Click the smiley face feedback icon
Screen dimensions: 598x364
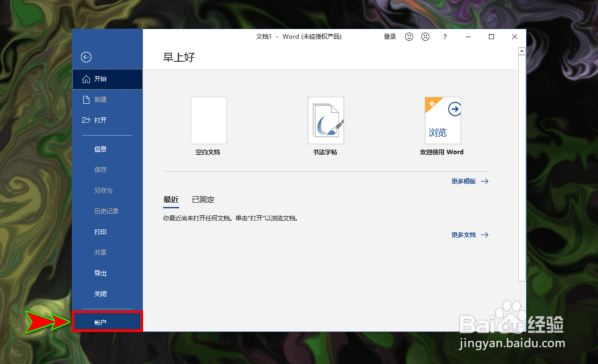tap(409, 36)
